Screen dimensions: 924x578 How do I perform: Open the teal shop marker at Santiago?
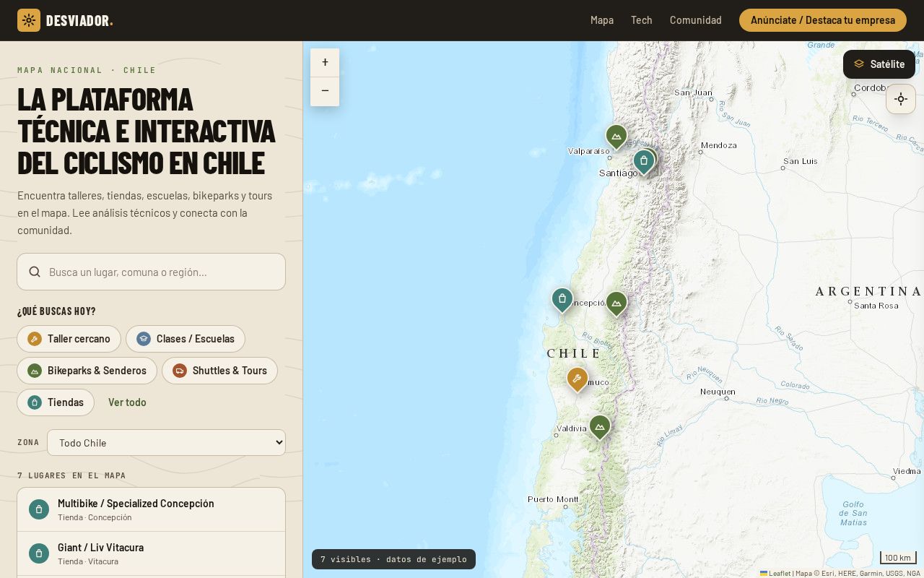pyautogui.click(x=643, y=162)
